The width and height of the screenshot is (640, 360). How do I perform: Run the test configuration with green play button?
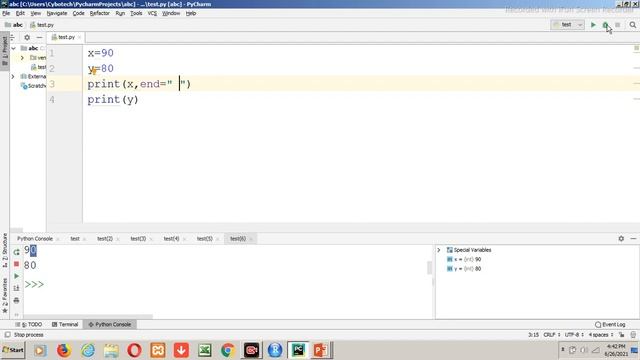point(593,25)
